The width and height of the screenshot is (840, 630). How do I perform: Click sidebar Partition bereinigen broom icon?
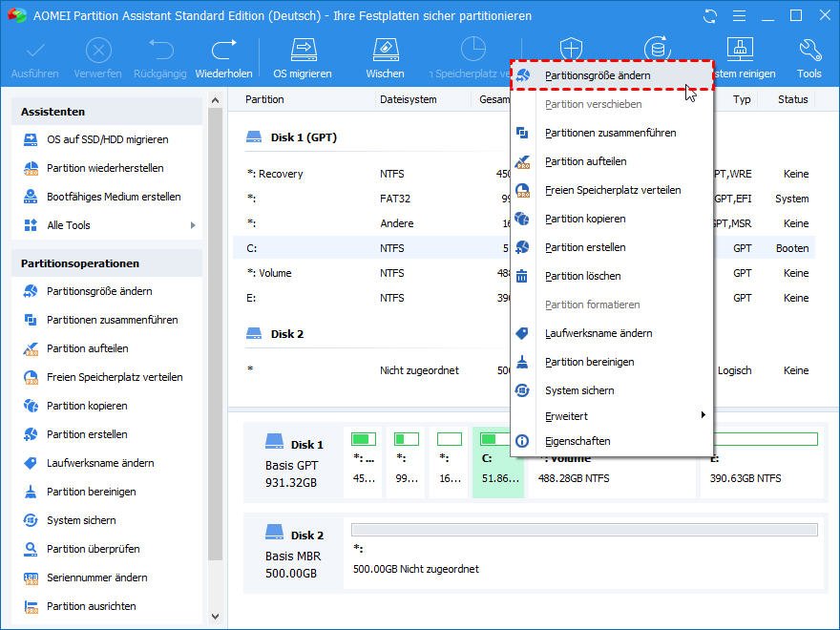(x=31, y=492)
